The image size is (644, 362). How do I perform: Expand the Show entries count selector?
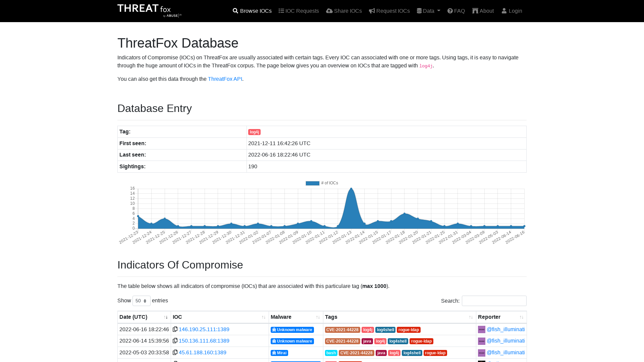[x=142, y=301]
